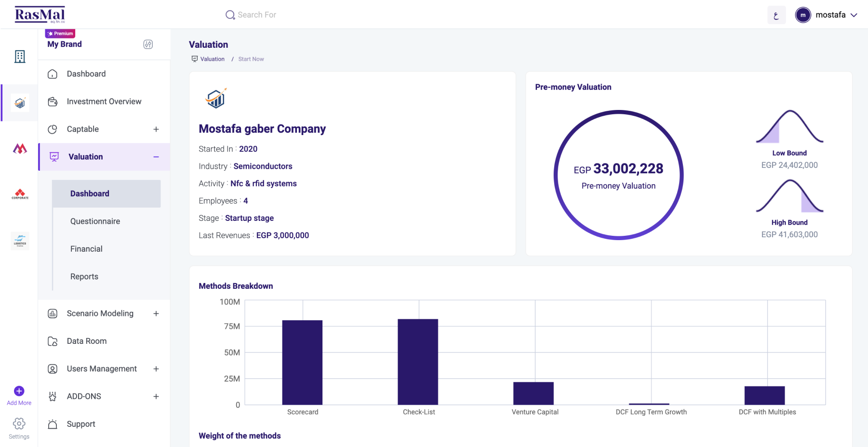This screenshot has height=447, width=868.
Task: Switch language with the Arabic letter button
Action: click(776, 15)
